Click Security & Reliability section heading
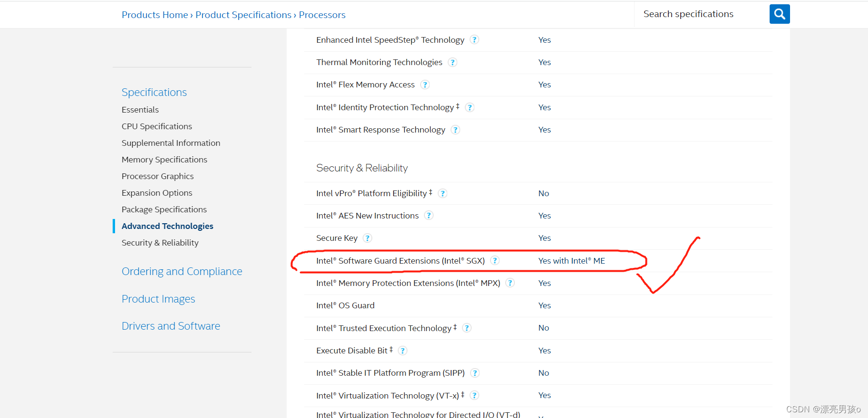The width and height of the screenshot is (868, 418). [362, 168]
